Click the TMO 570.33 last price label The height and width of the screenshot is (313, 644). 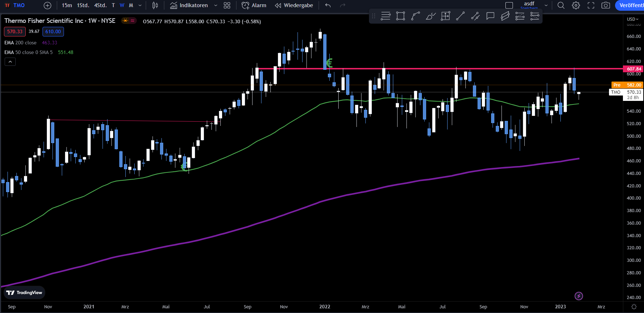[x=626, y=92]
